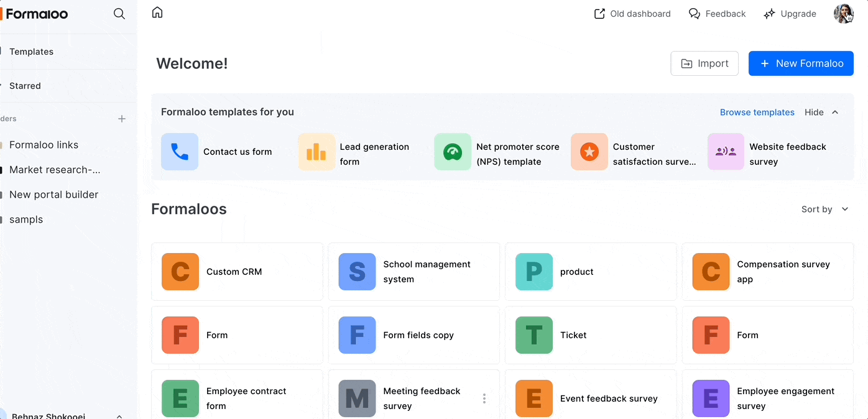Open the Formaloo links folder

point(44,145)
